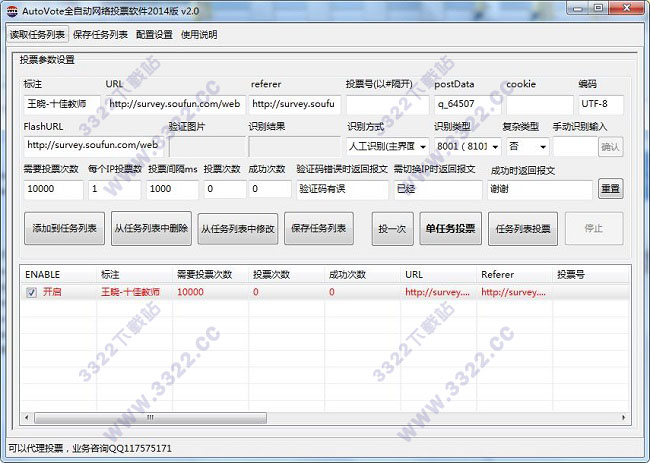Click the 编码 field showing UTF-8
This screenshot has width=650, height=463.
(x=601, y=105)
